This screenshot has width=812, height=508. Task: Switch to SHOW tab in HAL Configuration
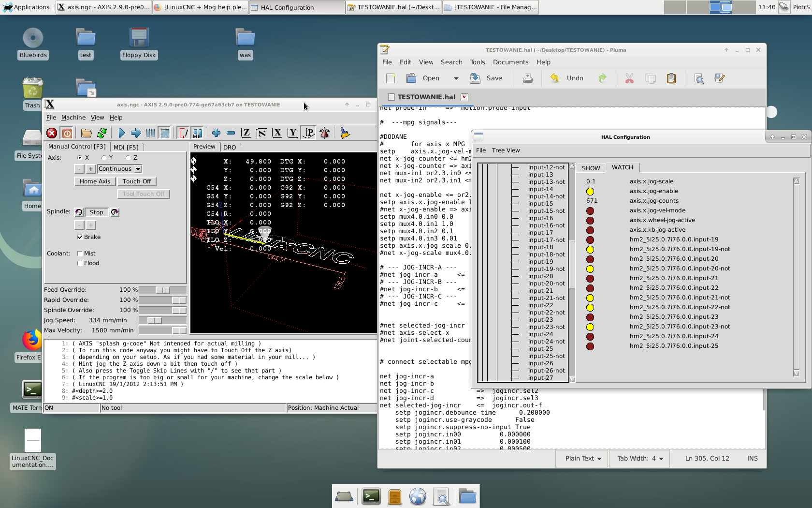(591, 168)
